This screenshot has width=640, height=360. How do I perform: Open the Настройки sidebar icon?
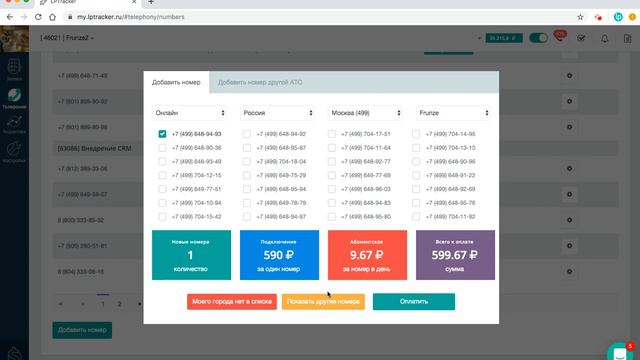[14, 152]
